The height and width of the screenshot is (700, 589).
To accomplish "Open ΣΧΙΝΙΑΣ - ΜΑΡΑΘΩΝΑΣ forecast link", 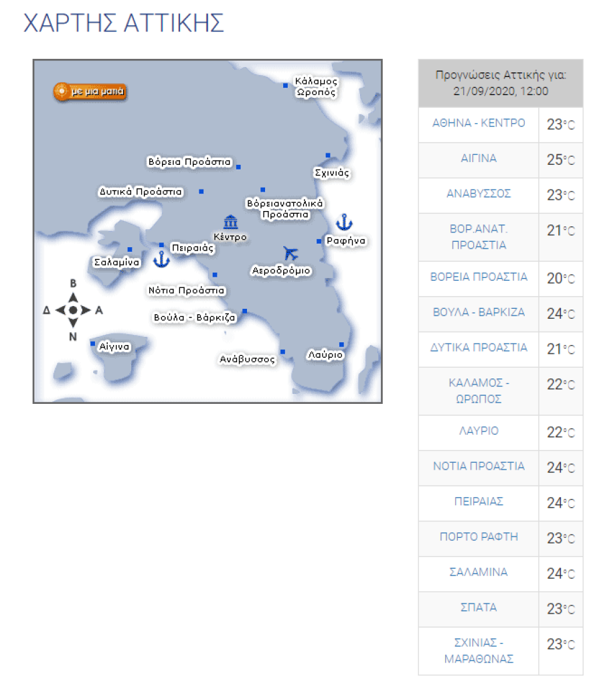I will [x=479, y=650].
